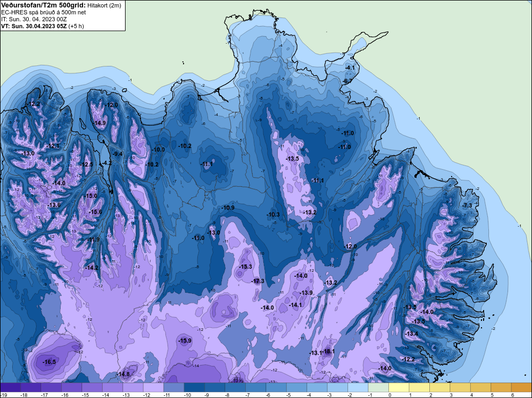Click the -13.1 temperature label

315,353
